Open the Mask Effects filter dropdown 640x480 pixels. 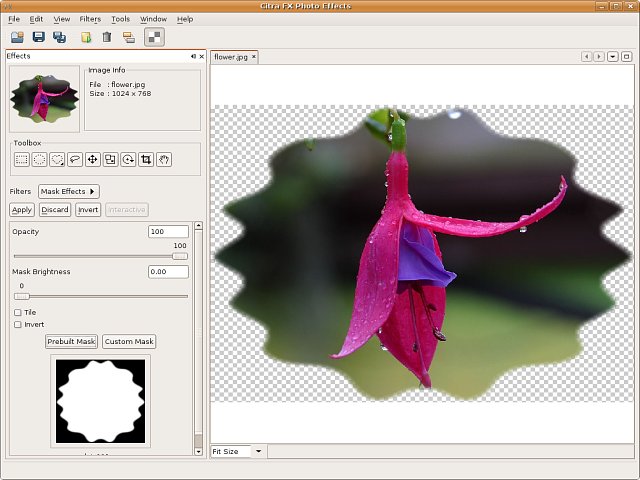[x=68, y=191]
